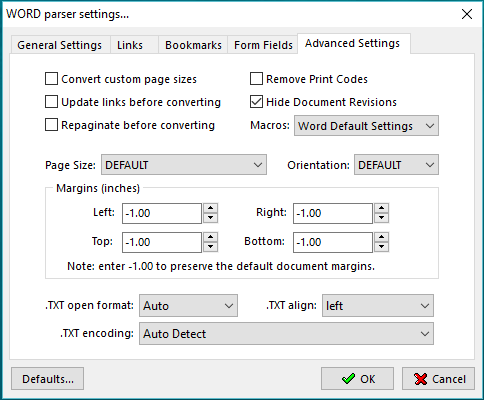Image resolution: width=484 pixels, height=400 pixels.
Task: Decrease the Bottom margin with down arrow
Action: [x=381, y=247]
